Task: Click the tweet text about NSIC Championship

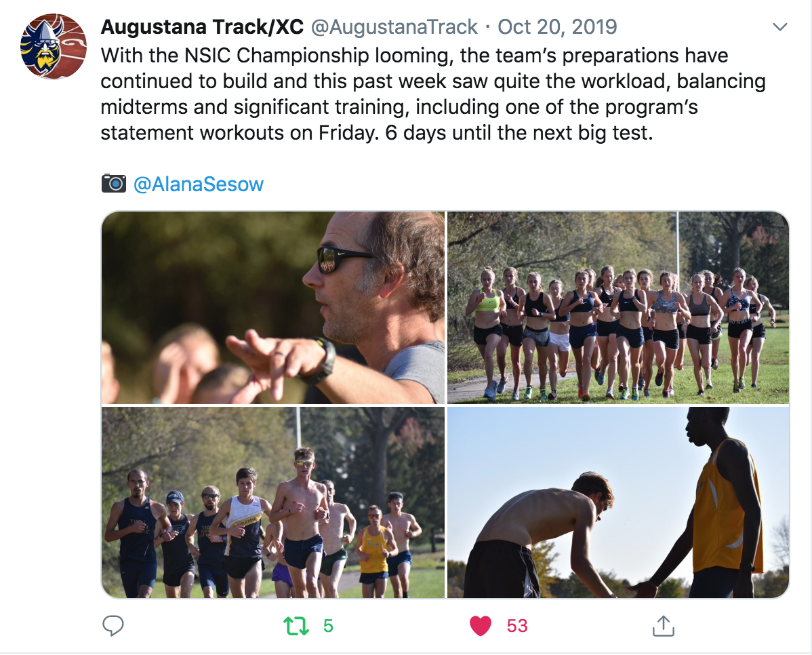Action: pos(433,94)
